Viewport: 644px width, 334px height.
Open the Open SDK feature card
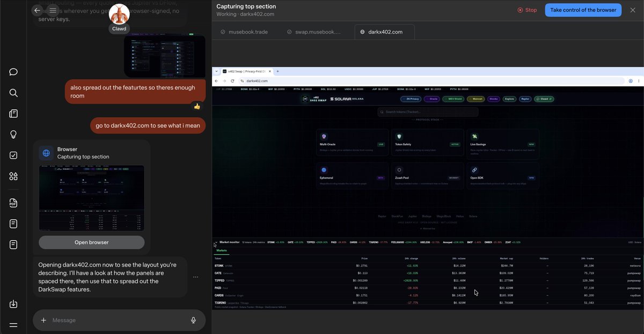pos(503,176)
